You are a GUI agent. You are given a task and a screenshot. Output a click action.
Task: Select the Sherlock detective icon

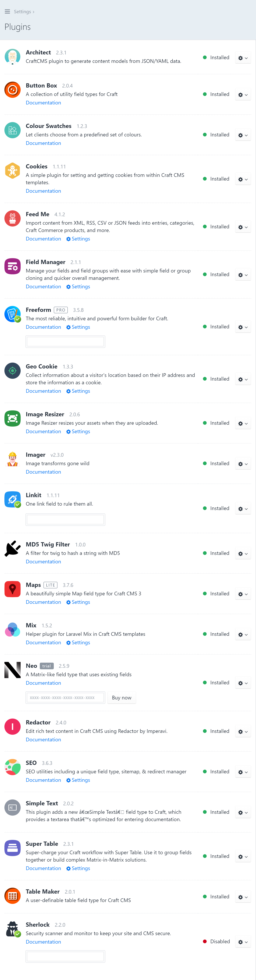click(13, 926)
